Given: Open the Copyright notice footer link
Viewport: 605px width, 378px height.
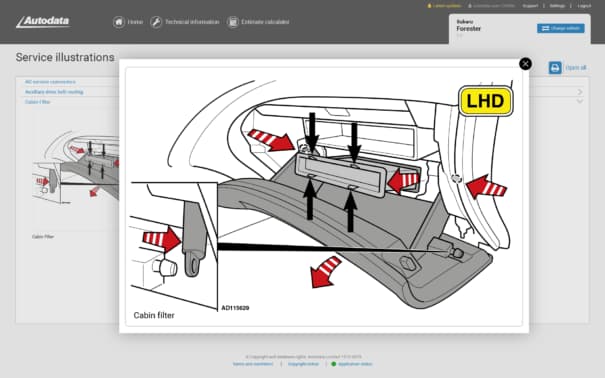Looking at the screenshot, I should click(x=303, y=364).
